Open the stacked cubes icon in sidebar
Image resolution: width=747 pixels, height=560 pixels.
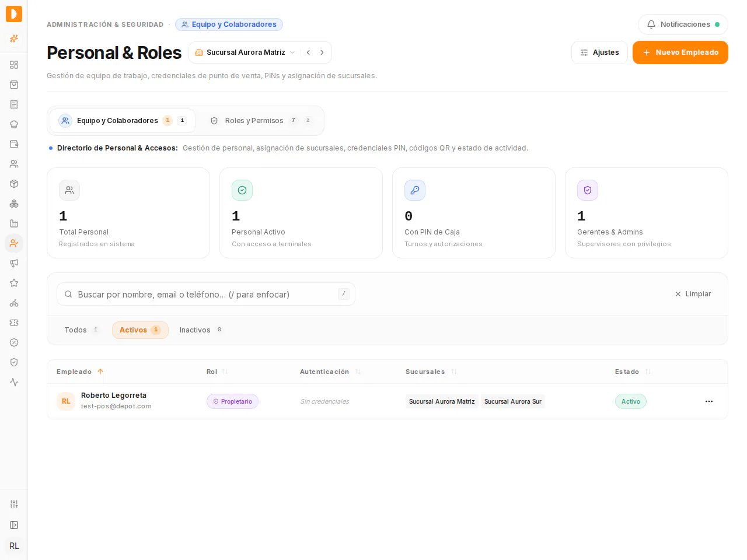14,204
